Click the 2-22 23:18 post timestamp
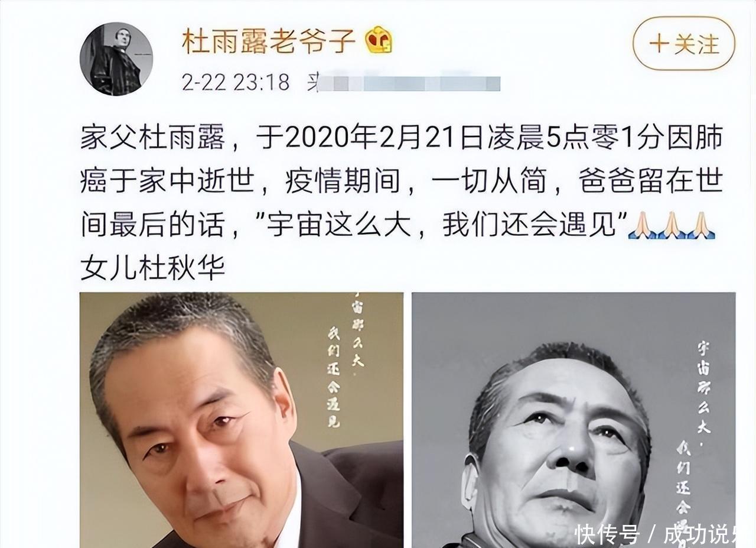This screenshot has height=548, width=756. [x=236, y=82]
